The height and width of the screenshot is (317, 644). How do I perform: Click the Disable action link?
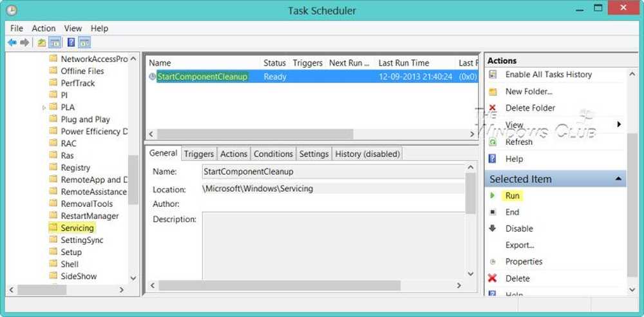pyautogui.click(x=519, y=229)
